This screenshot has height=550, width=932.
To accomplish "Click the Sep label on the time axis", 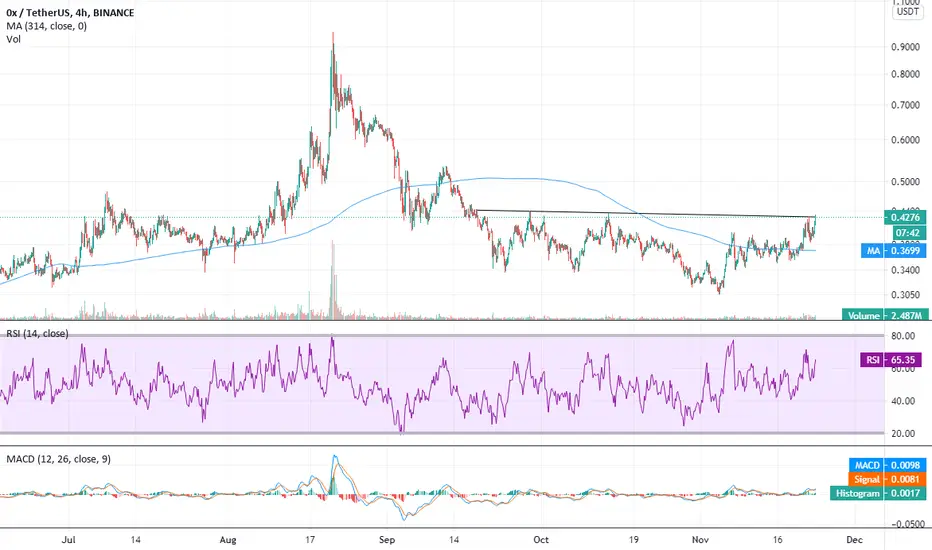I will (x=387, y=540).
